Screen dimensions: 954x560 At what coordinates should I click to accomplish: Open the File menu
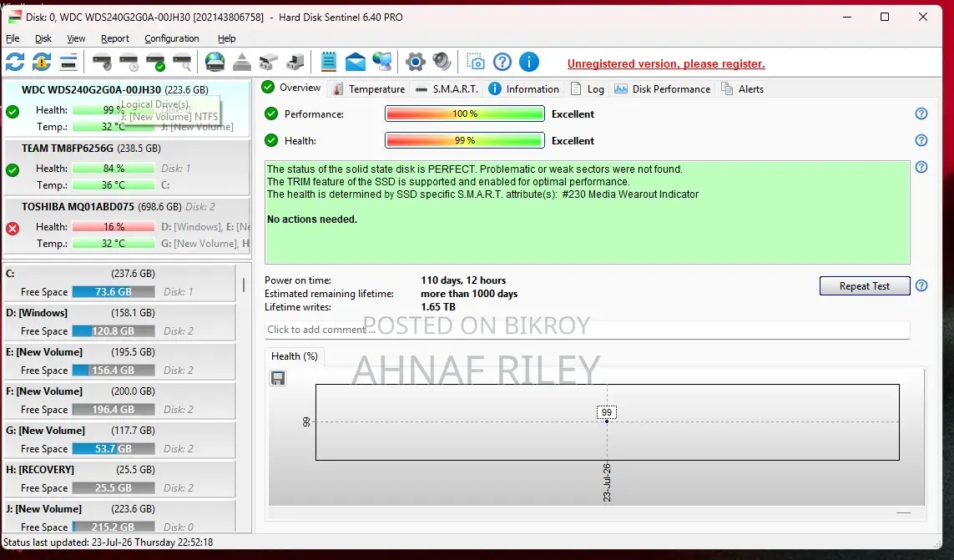[13, 38]
